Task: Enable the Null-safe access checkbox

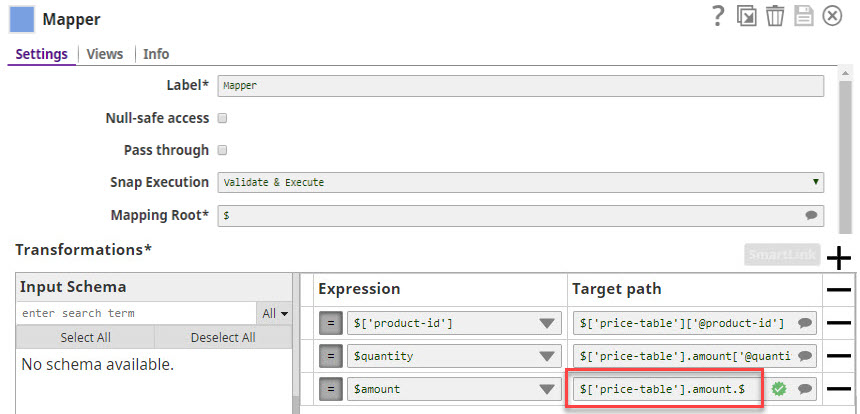Action: [x=223, y=118]
